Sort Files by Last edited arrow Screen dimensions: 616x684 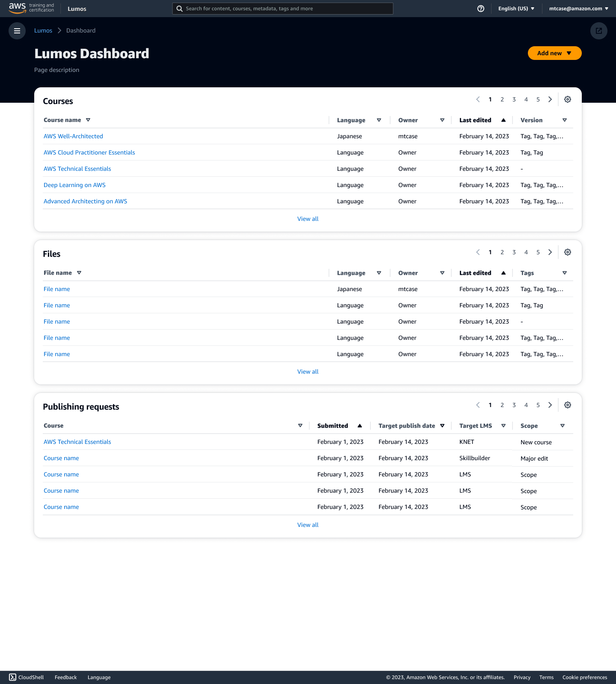click(503, 273)
